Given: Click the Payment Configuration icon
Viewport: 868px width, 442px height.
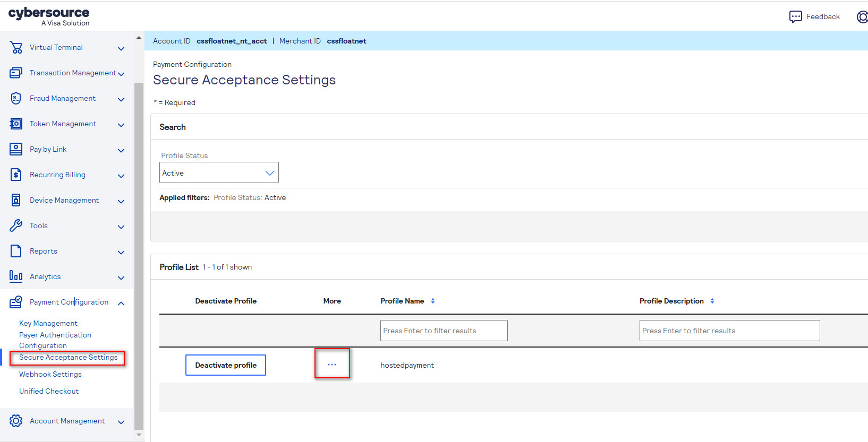Looking at the screenshot, I should 16,302.
